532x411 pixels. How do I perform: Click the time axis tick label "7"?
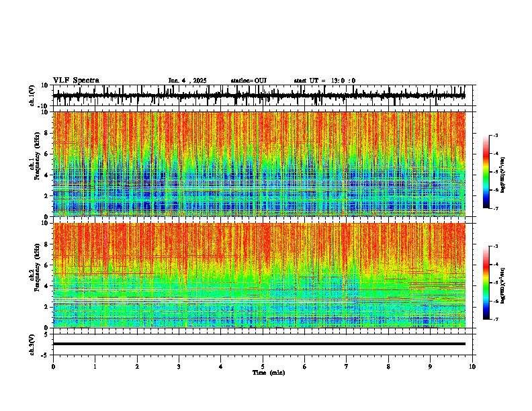(x=347, y=367)
